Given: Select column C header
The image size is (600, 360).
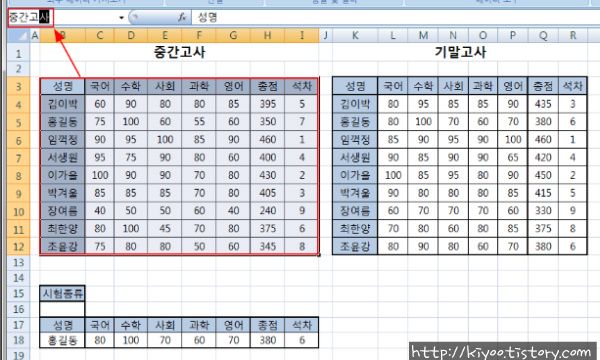Looking at the screenshot, I should coord(100,36).
